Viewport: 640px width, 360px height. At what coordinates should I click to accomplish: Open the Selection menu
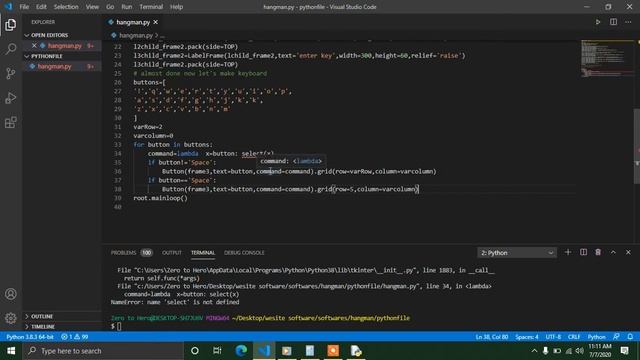(x=66, y=7)
